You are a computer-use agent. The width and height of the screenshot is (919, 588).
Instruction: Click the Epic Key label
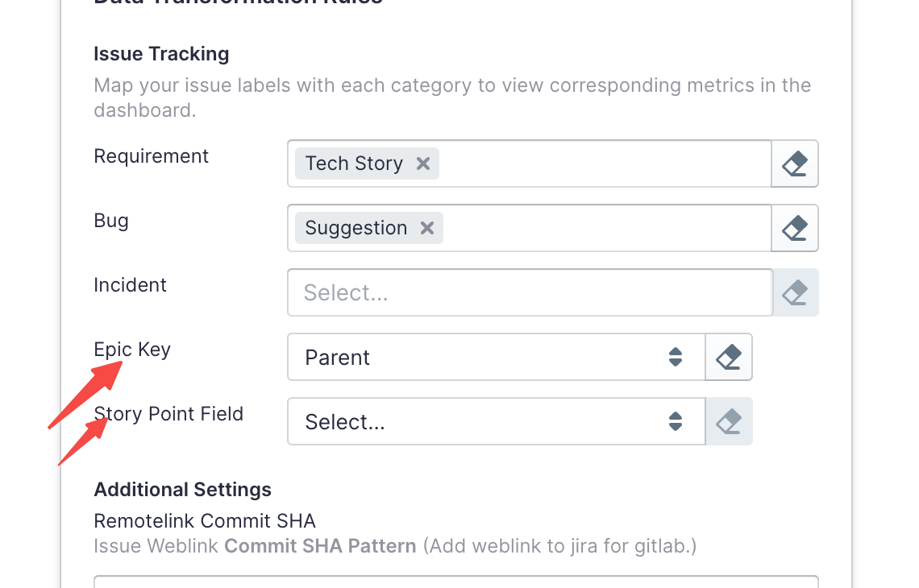coord(132,350)
